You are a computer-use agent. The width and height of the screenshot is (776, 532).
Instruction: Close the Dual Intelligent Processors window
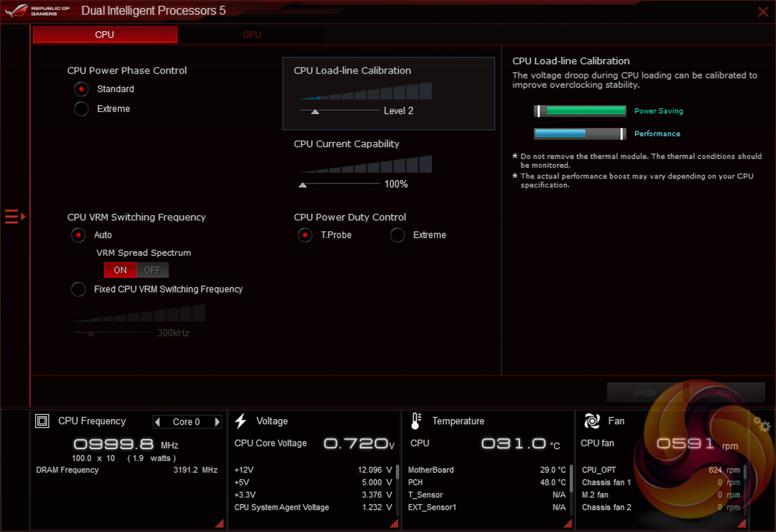click(x=763, y=12)
